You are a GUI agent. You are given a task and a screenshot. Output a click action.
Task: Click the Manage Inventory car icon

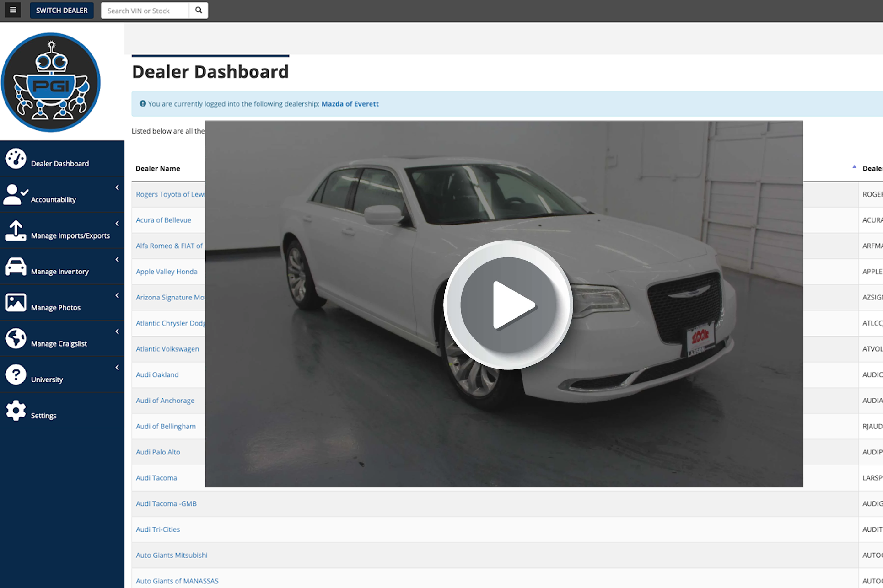(x=16, y=266)
